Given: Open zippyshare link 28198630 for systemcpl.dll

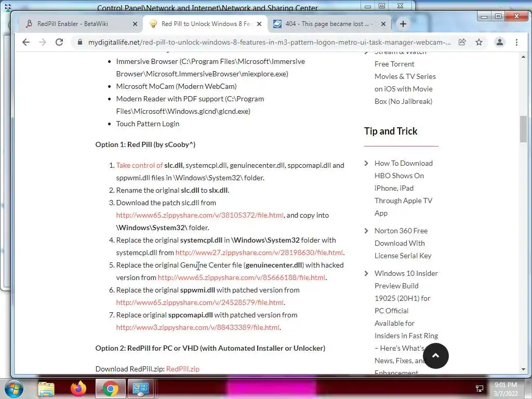Looking at the screenshot, I should click(x=259, y=252).
